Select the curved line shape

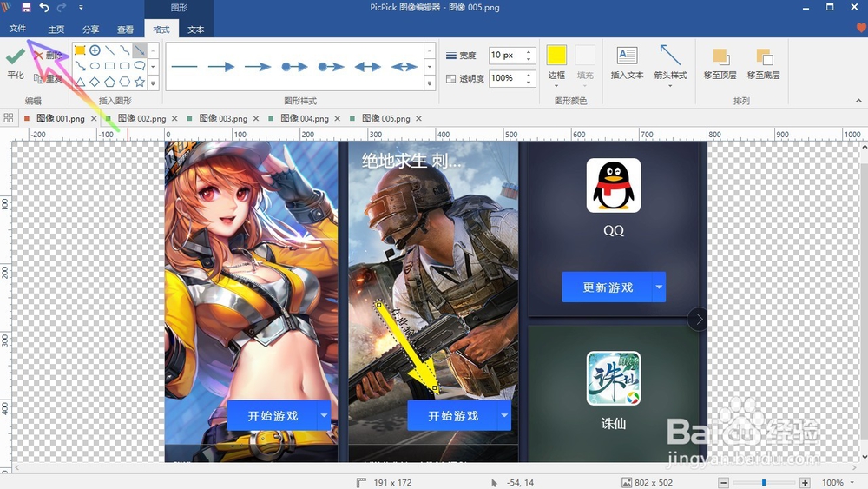click(124, 50)
